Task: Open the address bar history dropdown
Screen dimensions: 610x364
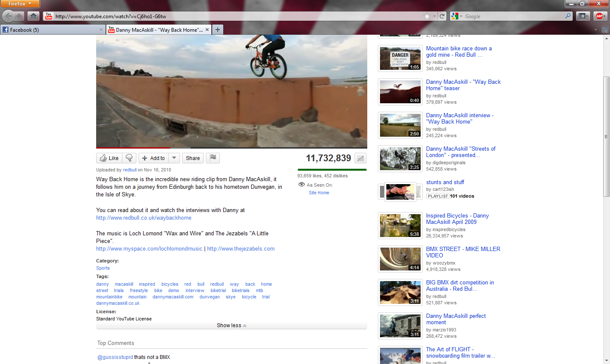Action: pyautogui.click(x=434, y=17)
